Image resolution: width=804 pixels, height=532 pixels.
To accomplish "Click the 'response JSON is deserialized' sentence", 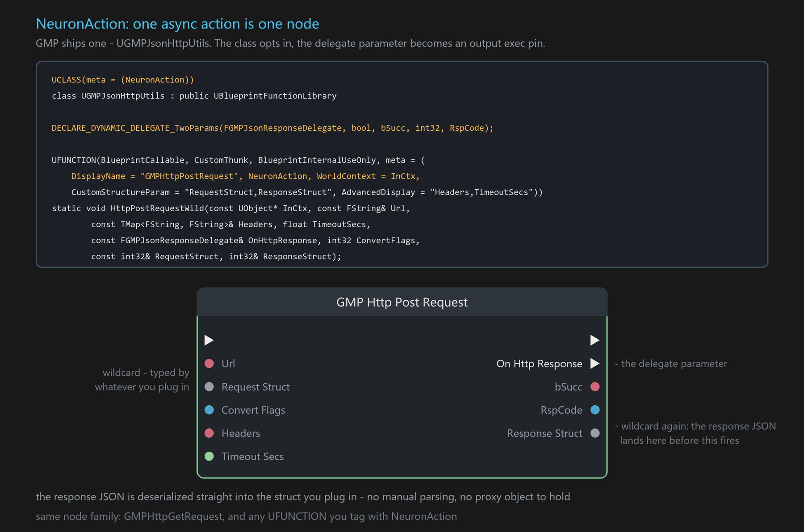I will pos(303,497).
